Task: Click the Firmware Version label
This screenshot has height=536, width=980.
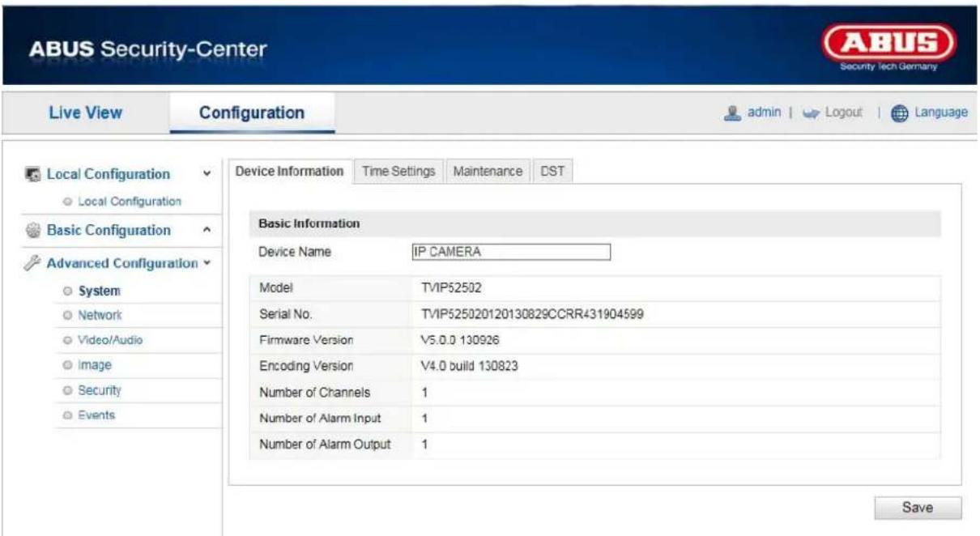Action: [305, 340]
